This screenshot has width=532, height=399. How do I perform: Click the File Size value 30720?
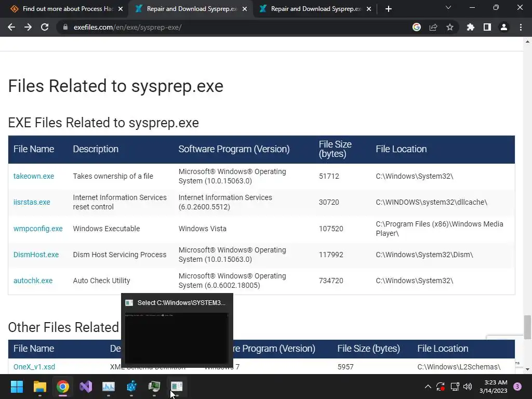tap(329, 202)
